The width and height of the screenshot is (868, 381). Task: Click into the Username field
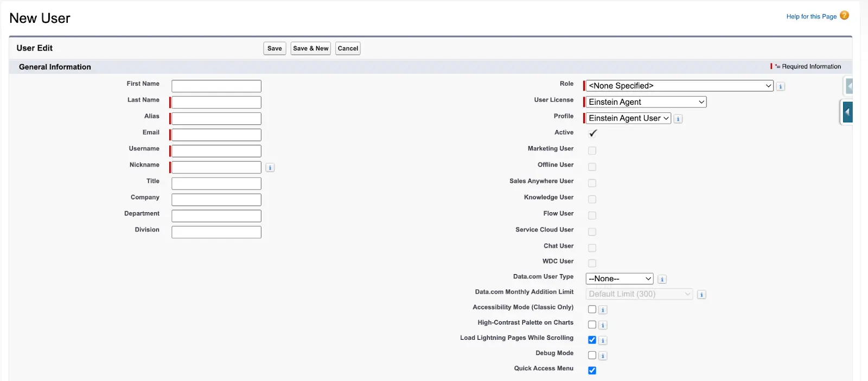[x=216, y=151]
